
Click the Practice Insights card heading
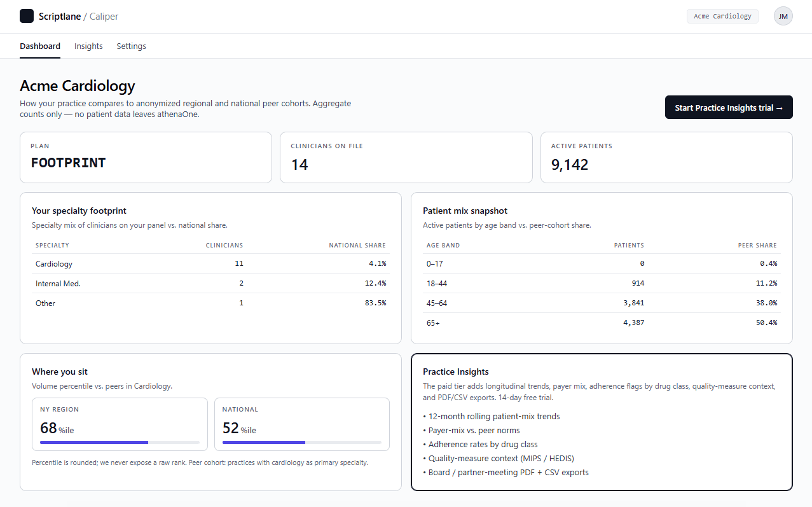(456, 372)
